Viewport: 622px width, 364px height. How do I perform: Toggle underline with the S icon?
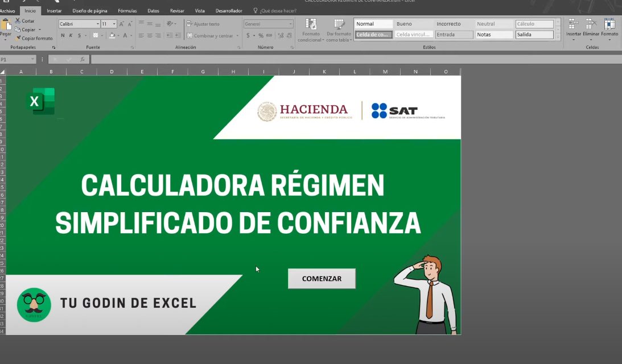(x=79, y=35)
